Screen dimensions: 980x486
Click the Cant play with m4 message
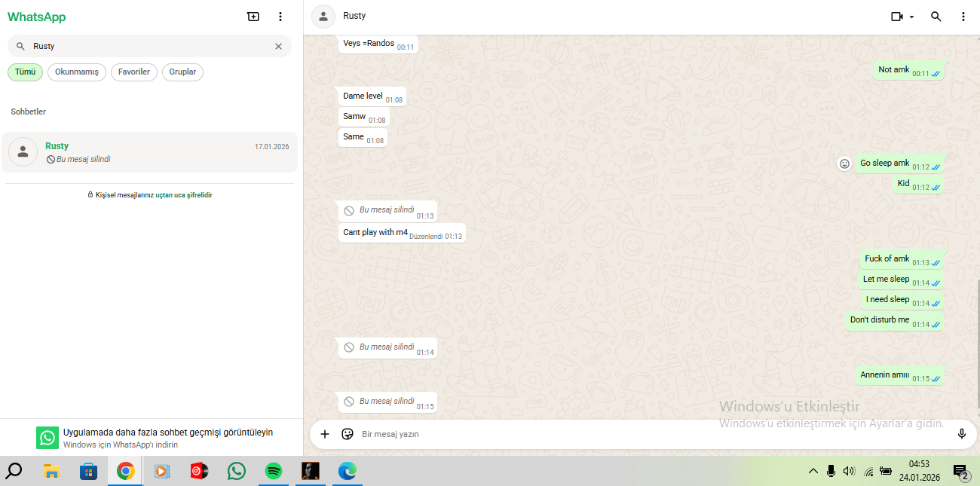tap(402, 233)
